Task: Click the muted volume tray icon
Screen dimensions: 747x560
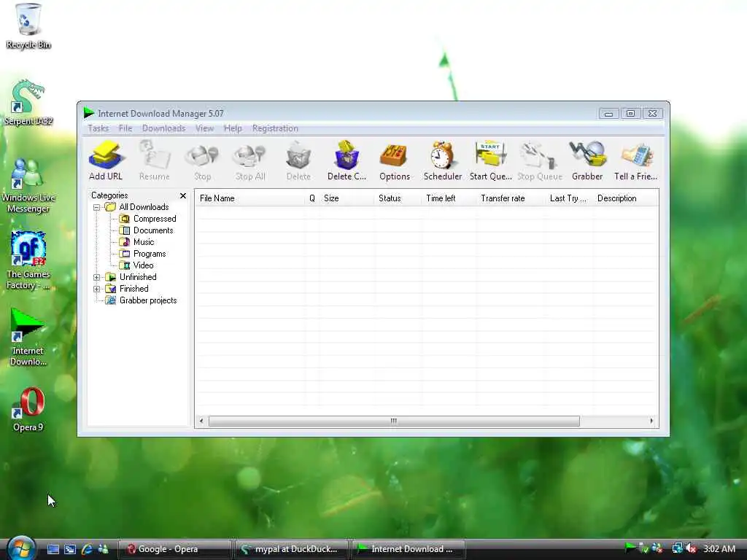Action: (692, 548)
